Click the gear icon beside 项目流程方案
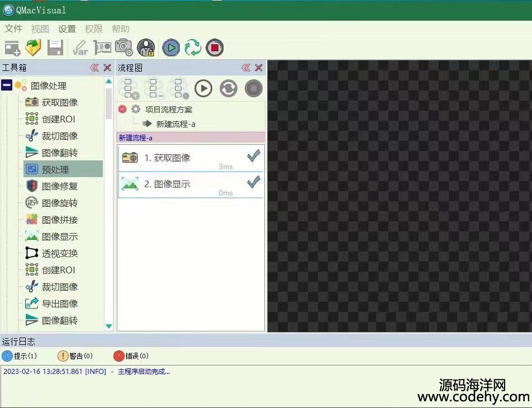This screenshot has height=408, width=532. (x=136, y=110)
